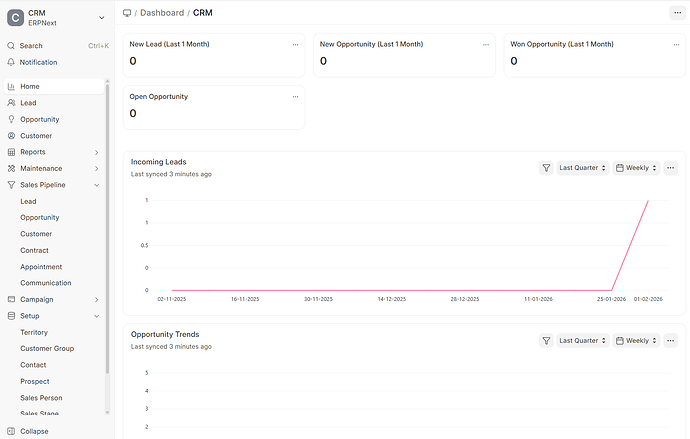
Task: Open the CRM workspace switcher dropdown
Action: 101,17
